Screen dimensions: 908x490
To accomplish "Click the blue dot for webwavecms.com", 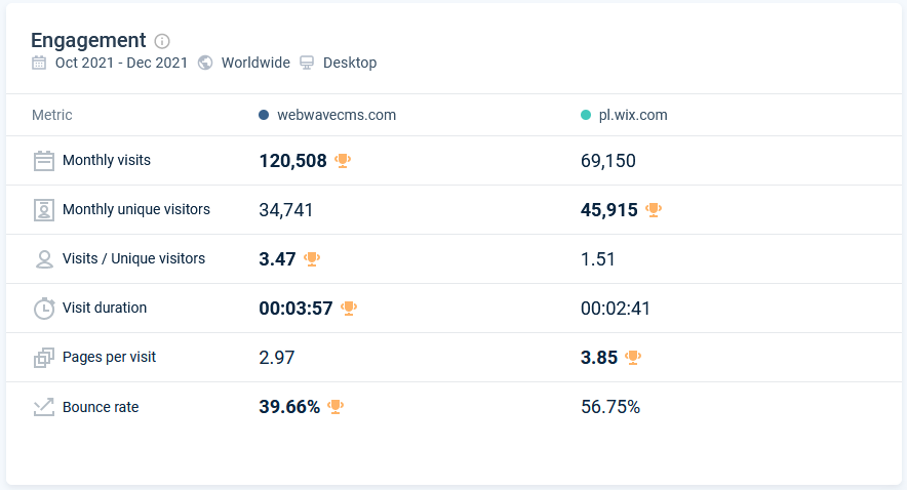I will pos(263,115).
